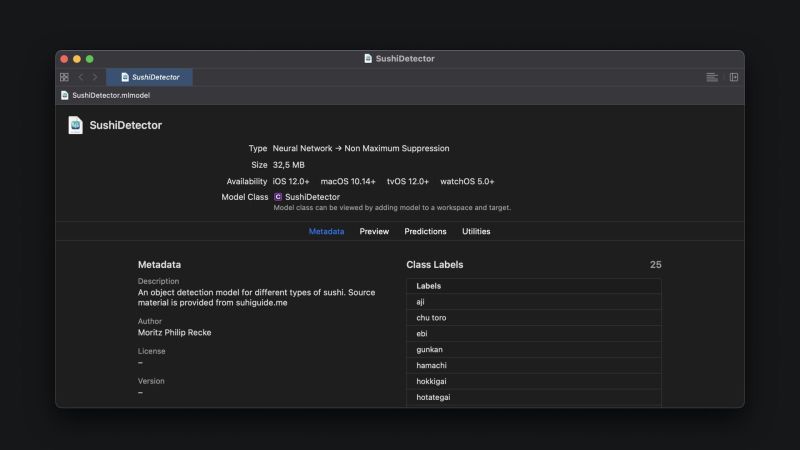Switch to the Utilities tab
The width and height of the screenshot is (800, 450).
[476, 232]
